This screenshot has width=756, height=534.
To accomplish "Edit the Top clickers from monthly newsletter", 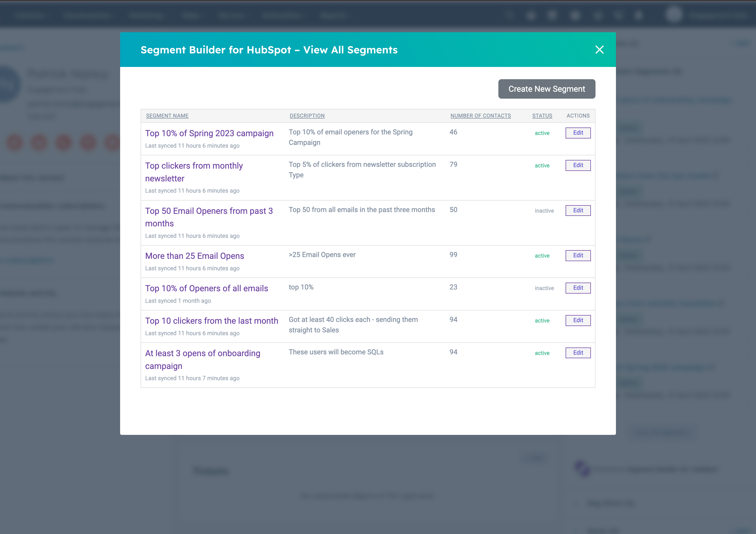I will [578, 165].
